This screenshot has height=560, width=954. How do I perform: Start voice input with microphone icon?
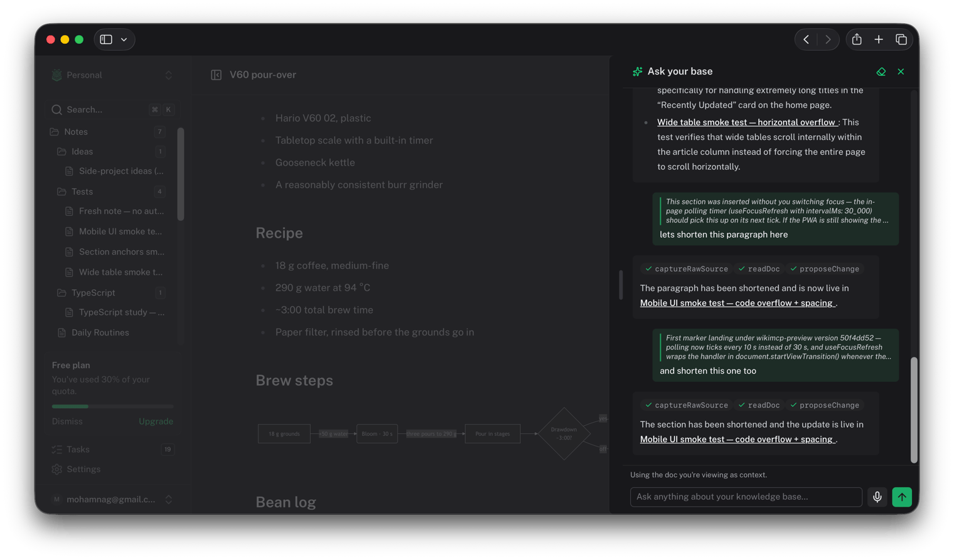click(x=877, y=497)
